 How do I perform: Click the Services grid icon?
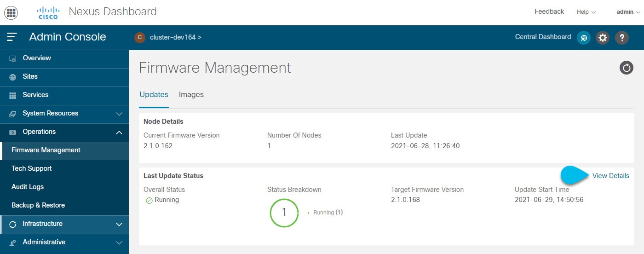coord(13,95)
